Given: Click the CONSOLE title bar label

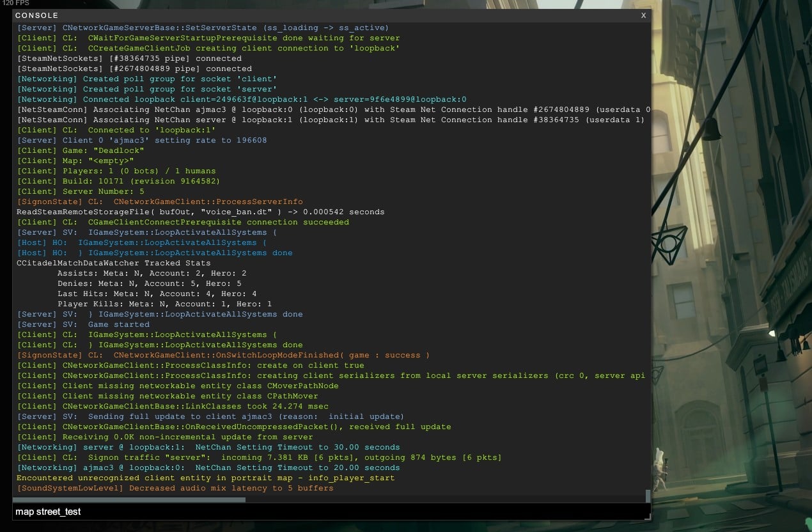Looking at the screenshot, I should click(36, 15).
